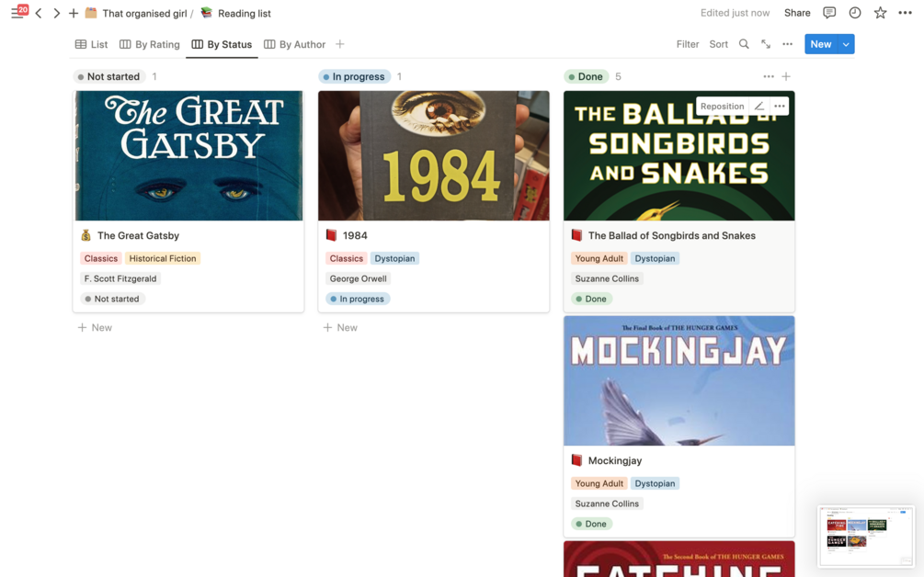Click Not started group header
This screenshot has width=924, height=577.
point(109,76)
